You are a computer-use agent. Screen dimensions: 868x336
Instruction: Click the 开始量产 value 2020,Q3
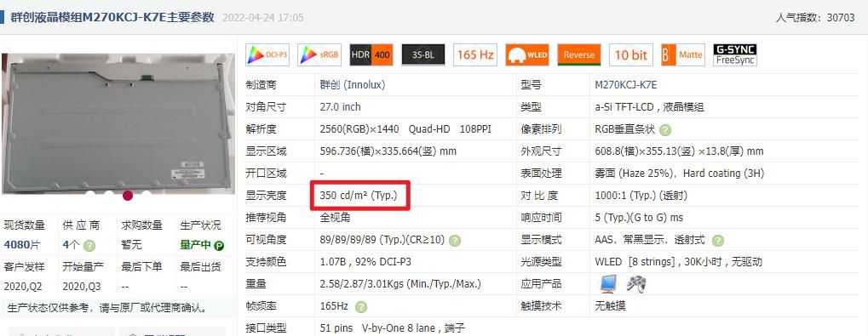coord(82,287)
